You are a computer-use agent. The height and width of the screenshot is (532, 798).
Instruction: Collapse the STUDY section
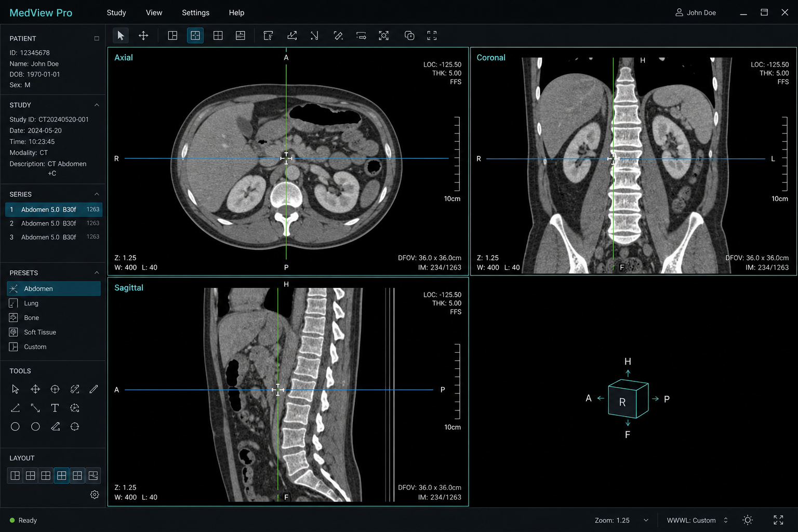point(97,105)
